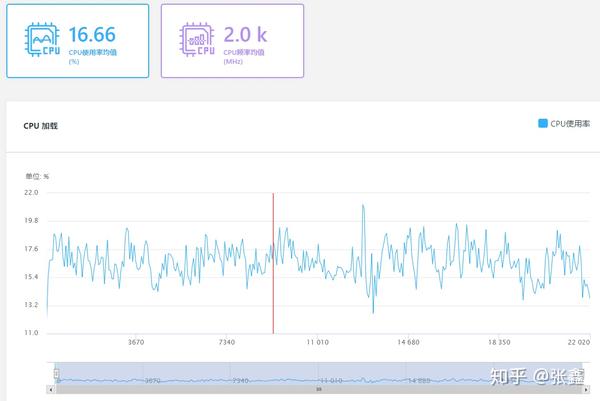Click the 22.0 y-axis label
This screenshot has width=600, height=401.
click(x=31, y=192)
